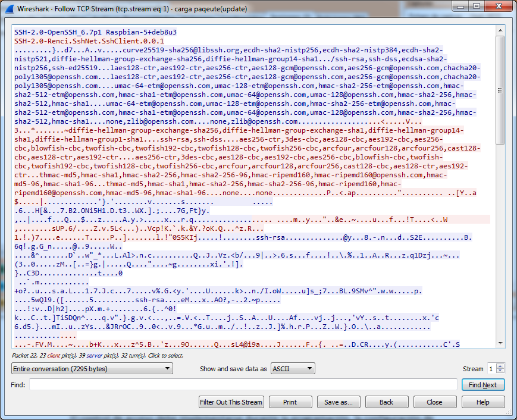Click the scroll up arrow of stream text

(x=500, y=30)
